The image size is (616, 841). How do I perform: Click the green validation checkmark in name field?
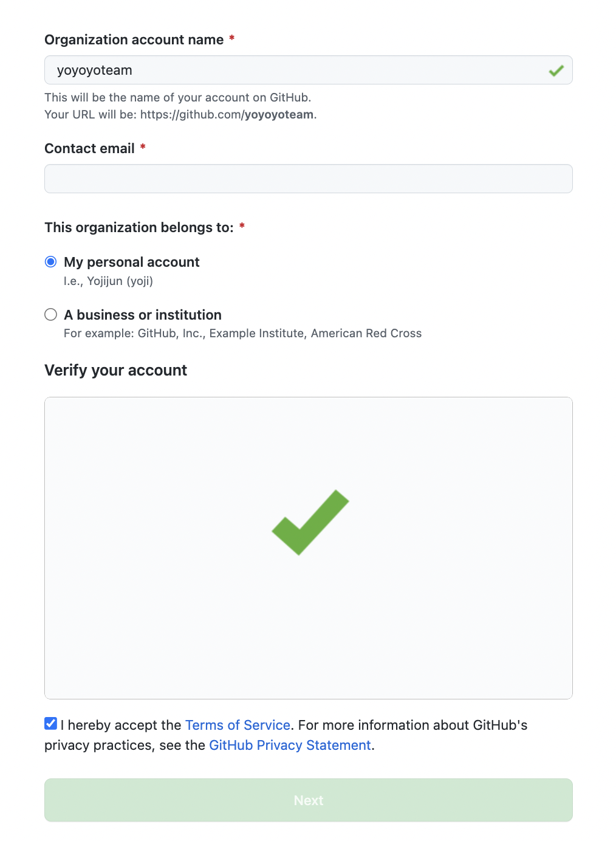click(556, 70)
